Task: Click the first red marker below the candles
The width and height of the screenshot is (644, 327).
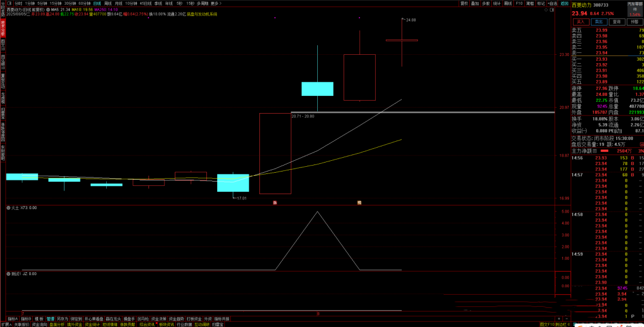Action: click(275, 203)
